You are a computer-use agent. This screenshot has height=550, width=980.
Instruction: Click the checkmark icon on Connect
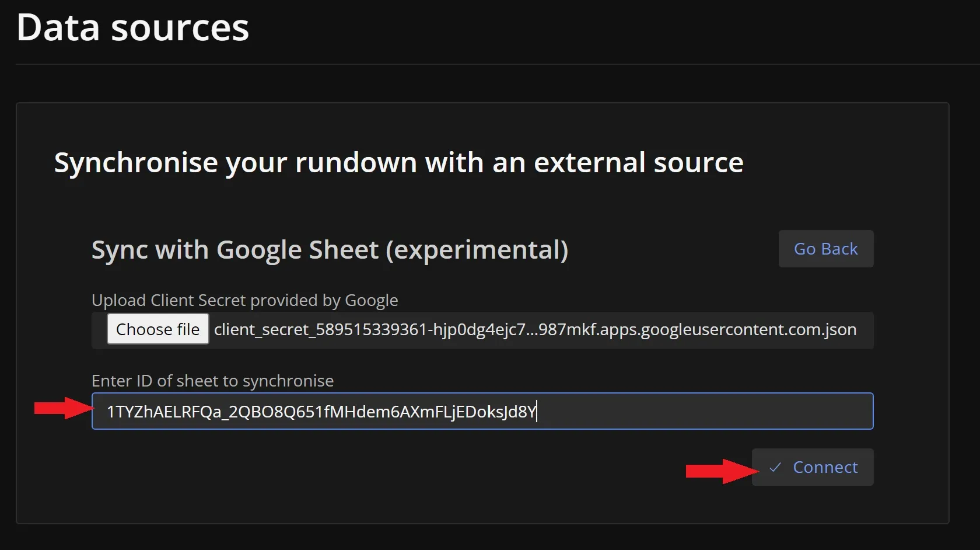coord(775,467)
